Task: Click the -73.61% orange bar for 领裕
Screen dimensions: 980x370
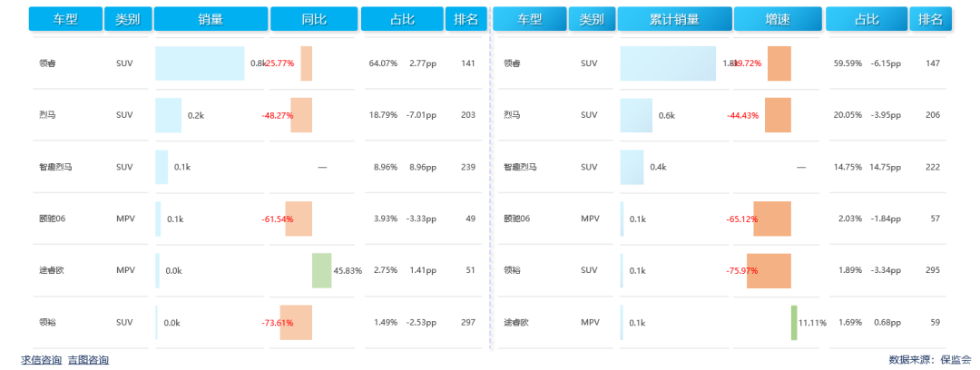Action: (296, 322)
